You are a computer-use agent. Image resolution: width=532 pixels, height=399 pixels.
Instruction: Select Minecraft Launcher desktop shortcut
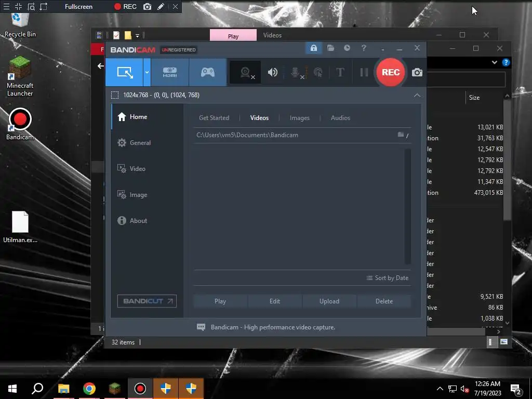click(20, 77)
